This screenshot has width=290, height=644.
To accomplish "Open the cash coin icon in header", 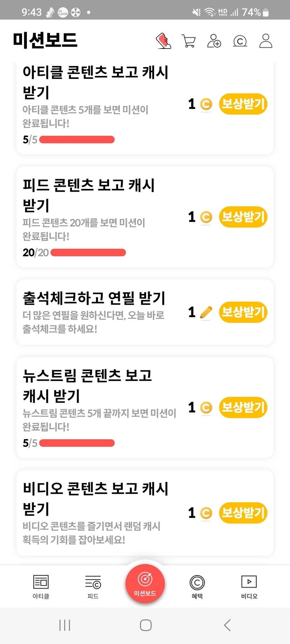I will (x=240, y=41).
